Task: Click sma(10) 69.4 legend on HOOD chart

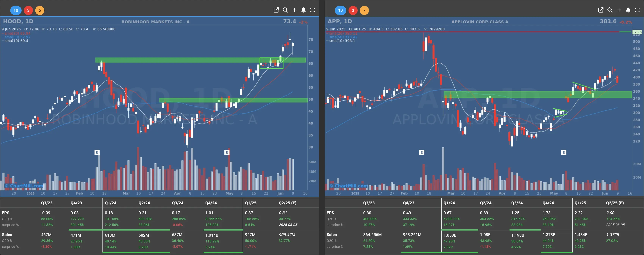Action: (15, 41)
